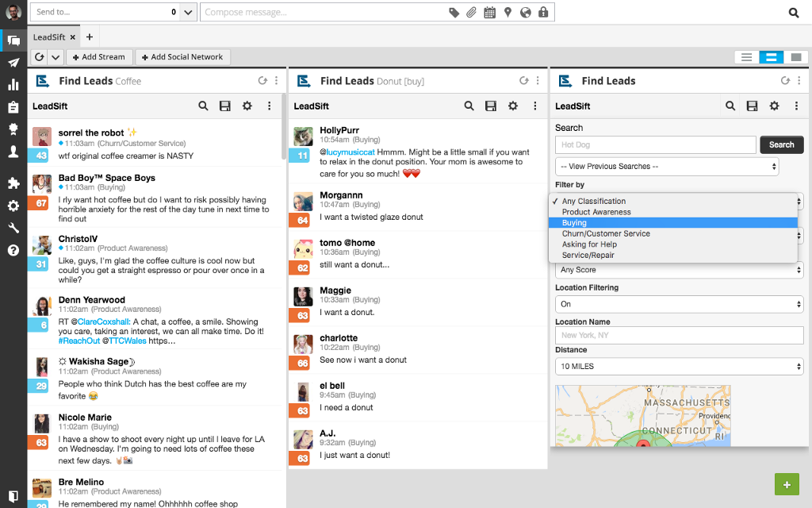The height and width of the screenshot is (508, 812).
Task: Open @lucymusiccat mention link
Action: (347, 152)
